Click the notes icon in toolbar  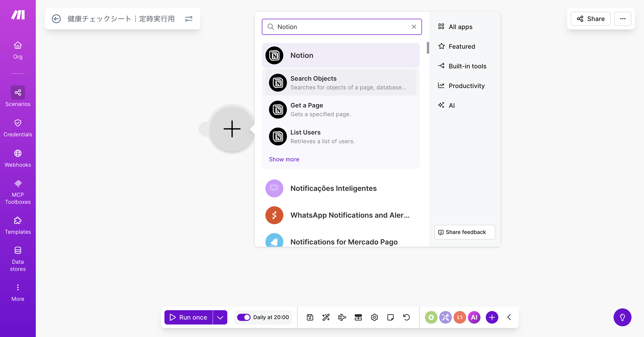390,317
